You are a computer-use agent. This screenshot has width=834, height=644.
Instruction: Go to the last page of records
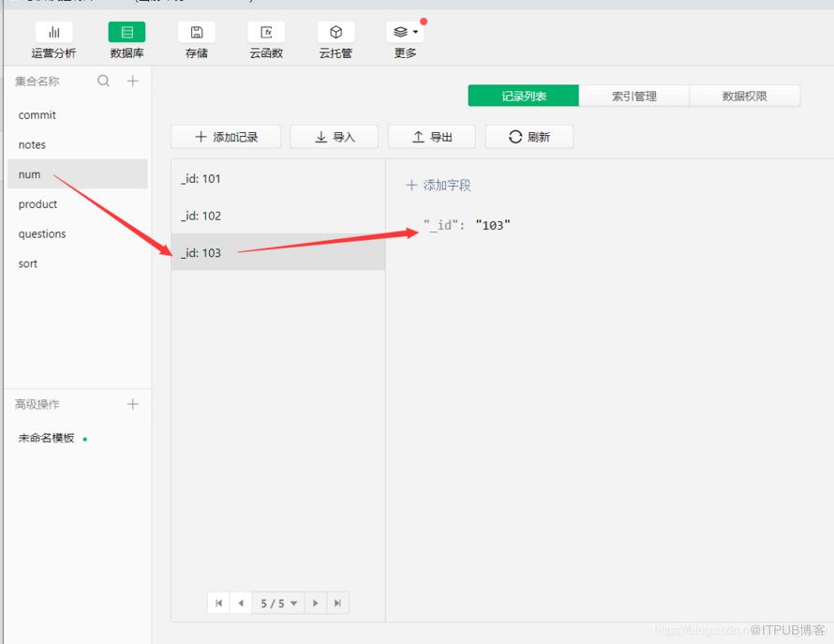tap(337, 603)
